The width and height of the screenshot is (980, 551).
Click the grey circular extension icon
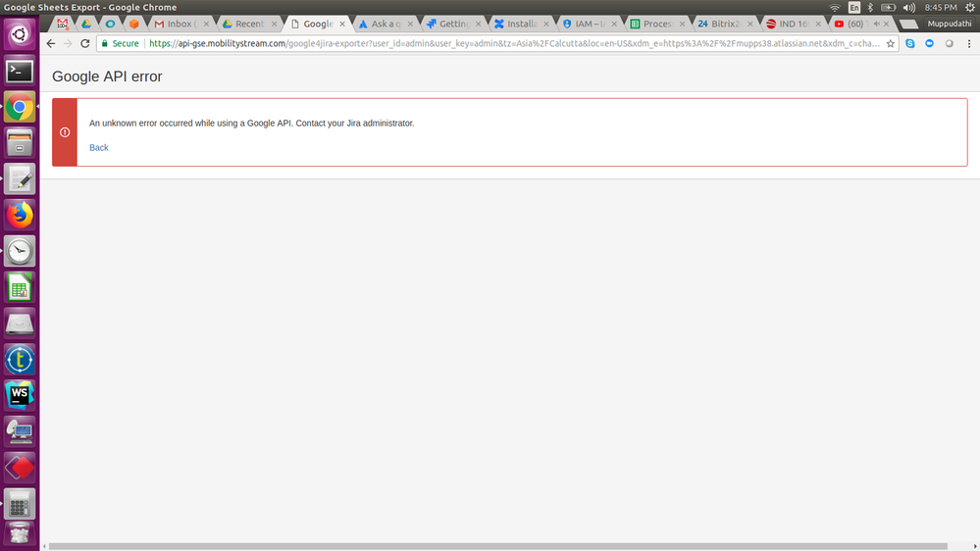click(950, 43)
